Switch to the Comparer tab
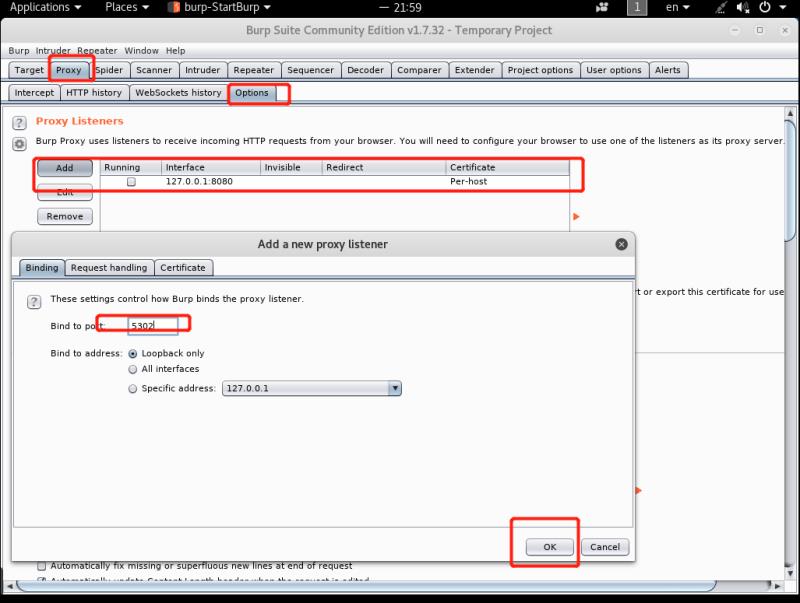The width and height of the screenshot is (800, 603). pyautogui.click(x=419, y=70)
